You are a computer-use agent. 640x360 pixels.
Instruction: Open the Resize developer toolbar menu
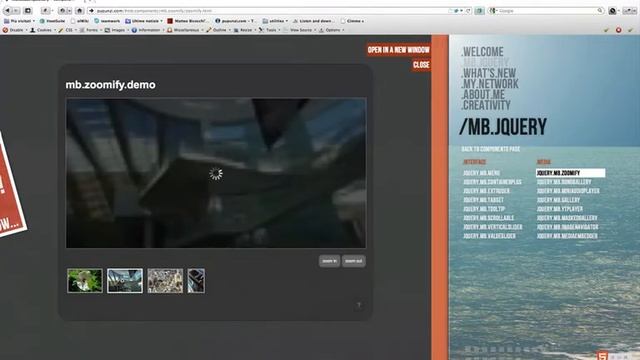tap(244, 30)
